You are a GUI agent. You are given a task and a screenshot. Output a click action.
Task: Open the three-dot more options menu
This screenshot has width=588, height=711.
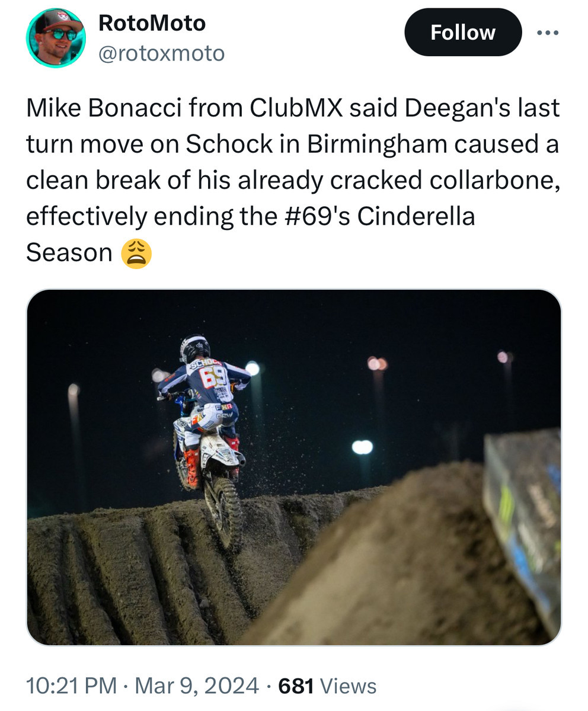coord(548,33)
